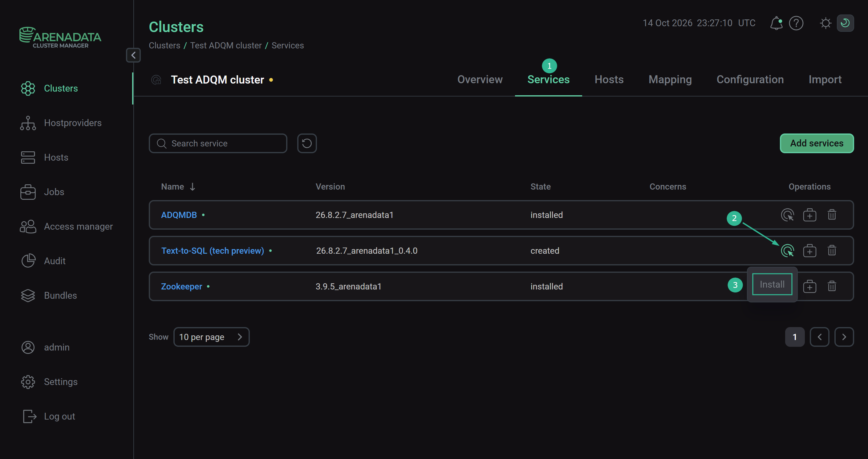
Task: Click Test ADQM cluster breadcrumb link
Action: click(x=226, y=46)
